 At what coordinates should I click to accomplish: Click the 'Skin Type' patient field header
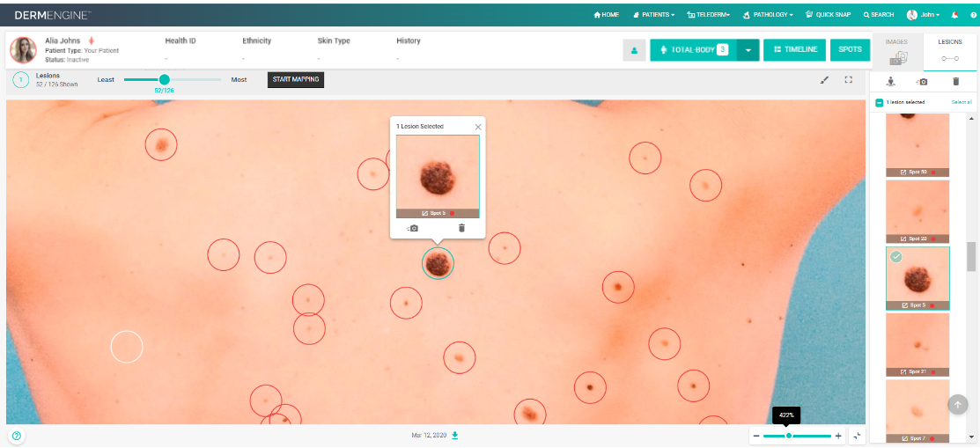pos(334,40)
